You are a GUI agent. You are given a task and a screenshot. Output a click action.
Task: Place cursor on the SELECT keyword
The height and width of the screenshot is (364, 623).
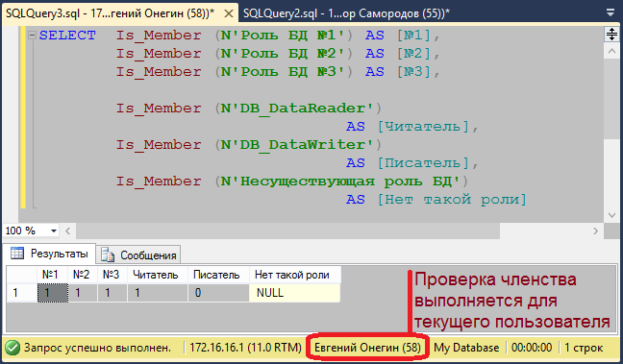point(67,36)
